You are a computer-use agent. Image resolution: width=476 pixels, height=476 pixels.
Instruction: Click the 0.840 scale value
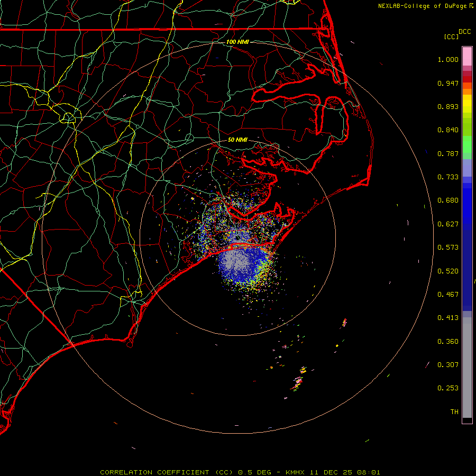(448, 130)
